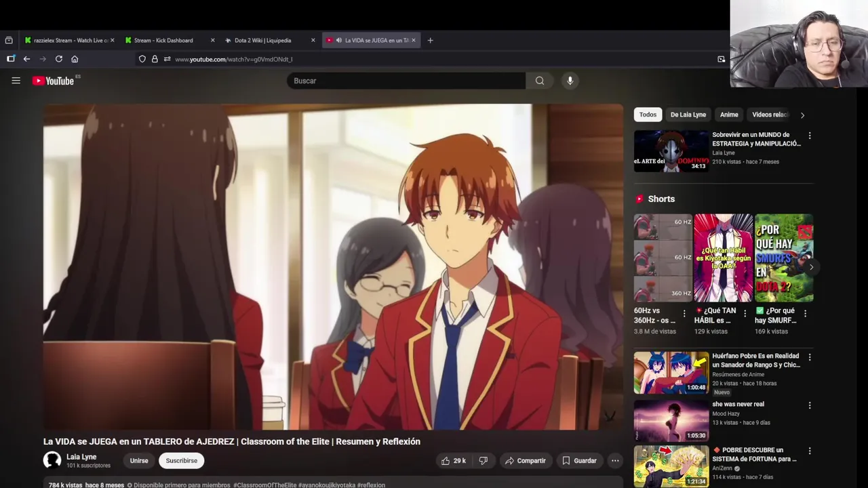Go to YouTube home via the logo
The height and width of the screenshot is (488, 868).
point(53,81)
